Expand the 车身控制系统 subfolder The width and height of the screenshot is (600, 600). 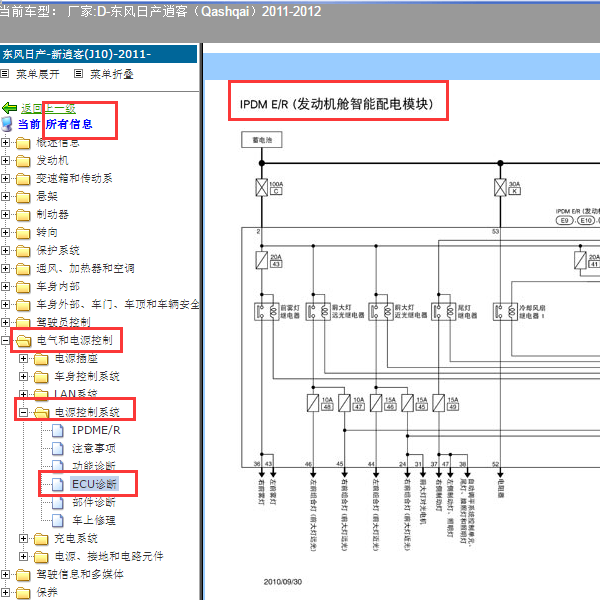tap(23, 376)
